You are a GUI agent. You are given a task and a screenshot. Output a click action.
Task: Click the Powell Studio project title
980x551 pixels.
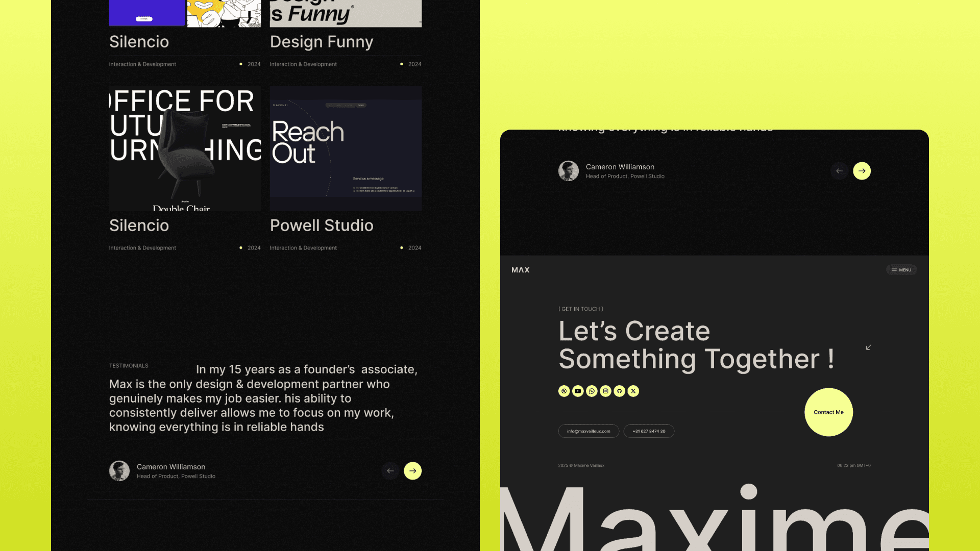[322, 226]
